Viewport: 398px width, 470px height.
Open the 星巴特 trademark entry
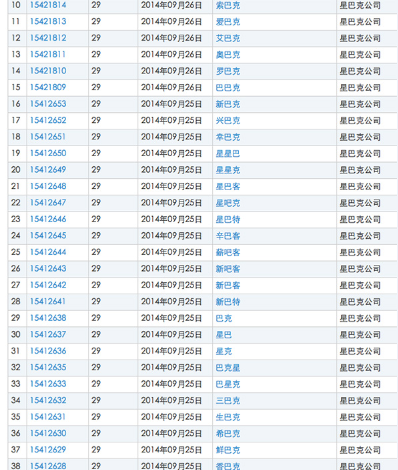pos(228,220)
